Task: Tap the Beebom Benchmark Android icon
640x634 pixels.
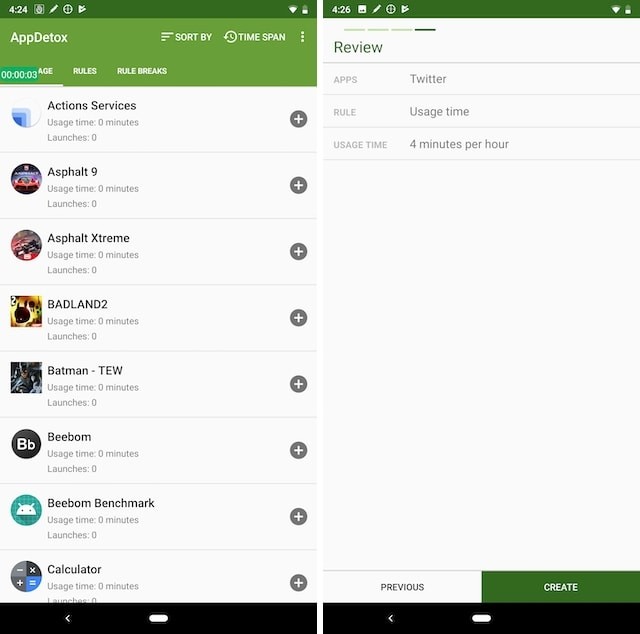Action: 26,510
